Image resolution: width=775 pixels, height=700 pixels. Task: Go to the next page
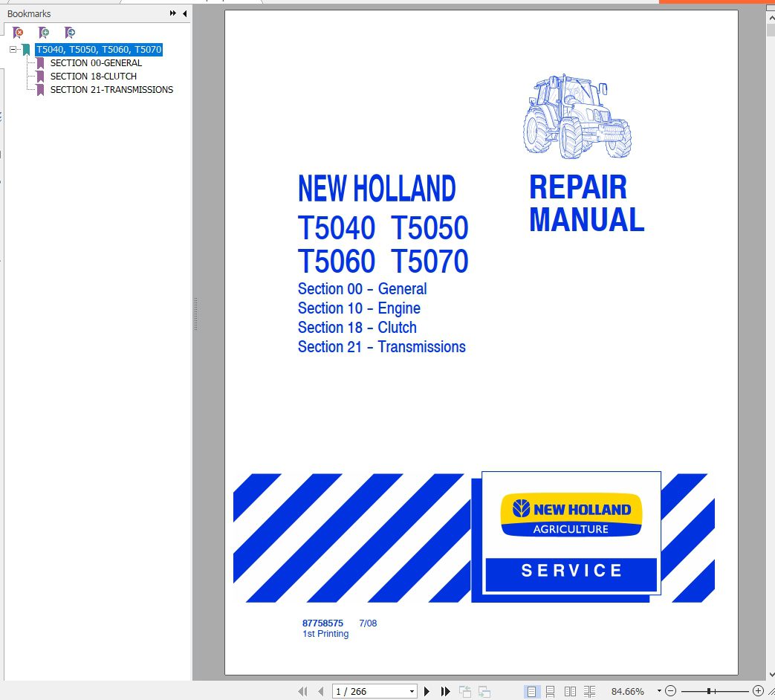pyautogui.click(x=427, y=691)
